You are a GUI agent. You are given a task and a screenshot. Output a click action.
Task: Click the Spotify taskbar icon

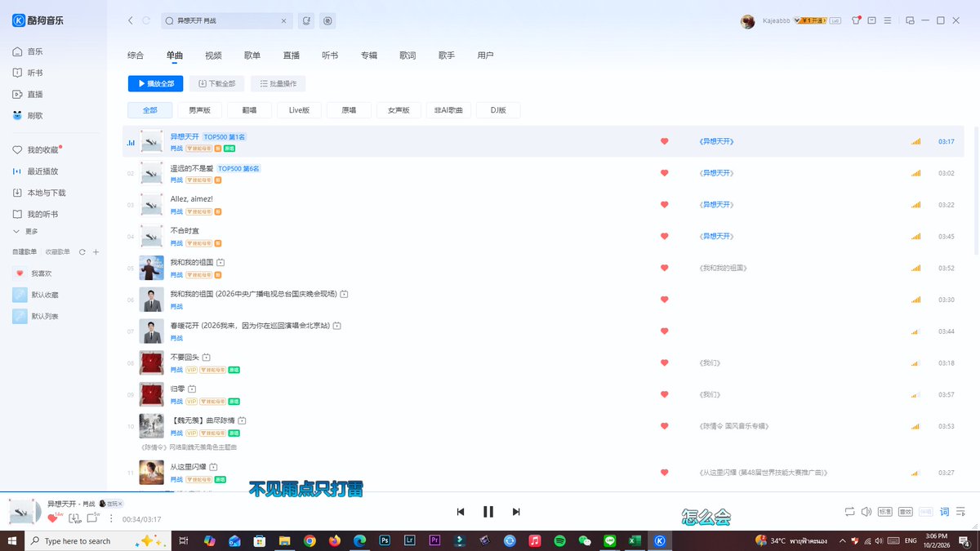coord(559,540)
